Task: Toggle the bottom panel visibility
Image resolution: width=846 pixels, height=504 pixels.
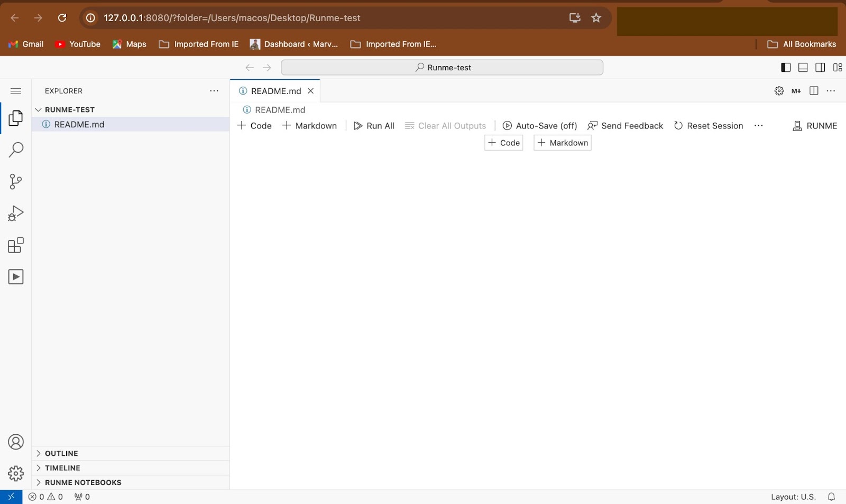Action: pyautogui.click(x=803, y=68)
